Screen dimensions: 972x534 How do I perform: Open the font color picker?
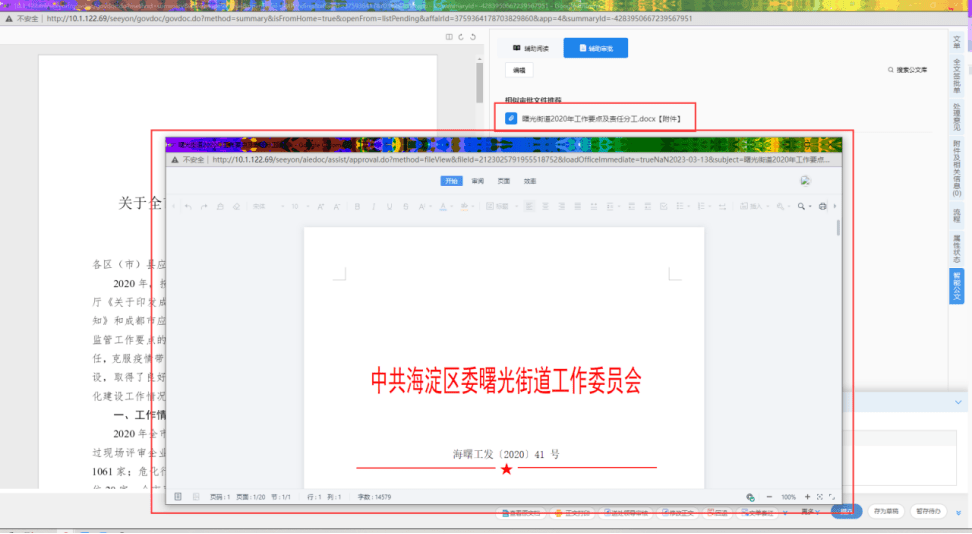pyautogui.click(x=446, y=207)
